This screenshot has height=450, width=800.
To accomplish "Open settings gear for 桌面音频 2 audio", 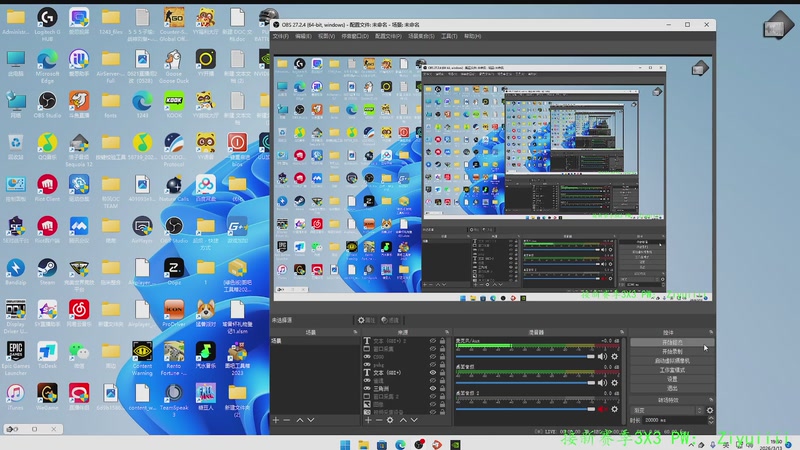I will pos(614,409).
